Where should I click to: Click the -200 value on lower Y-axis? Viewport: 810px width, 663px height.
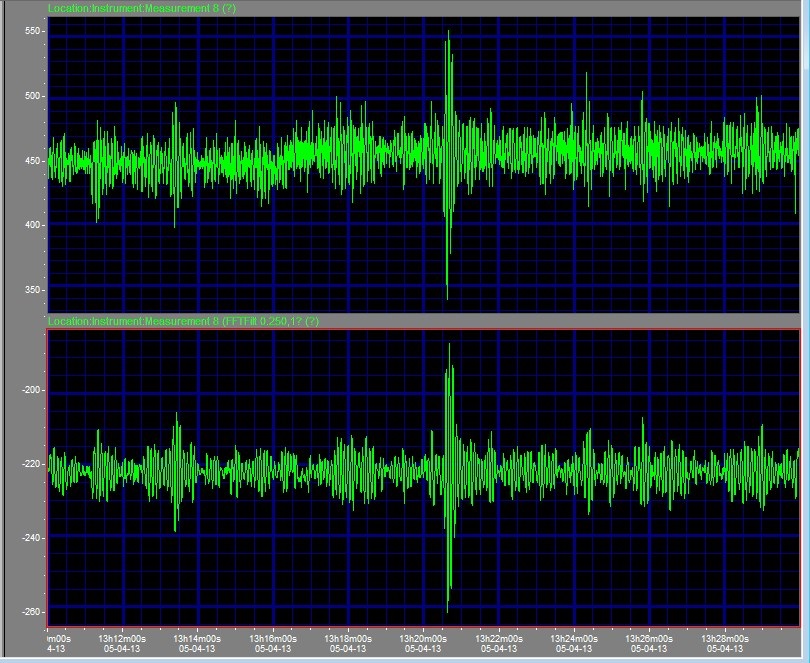point(31,390)
